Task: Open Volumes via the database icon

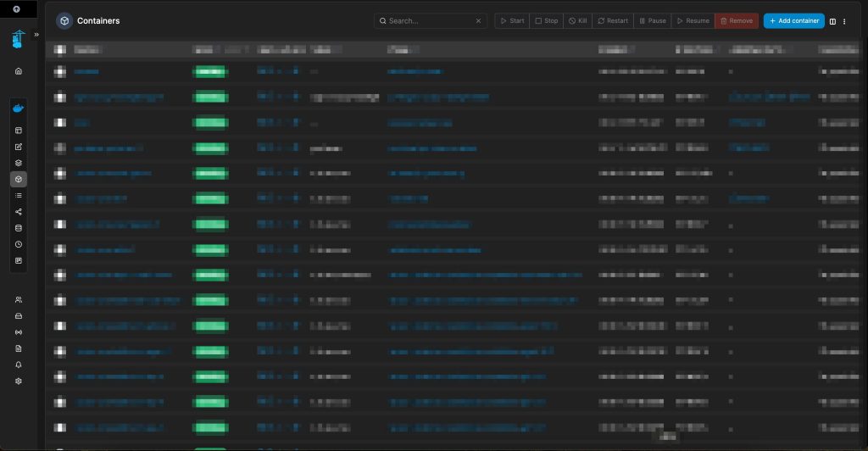Action: tap(19, 228)
